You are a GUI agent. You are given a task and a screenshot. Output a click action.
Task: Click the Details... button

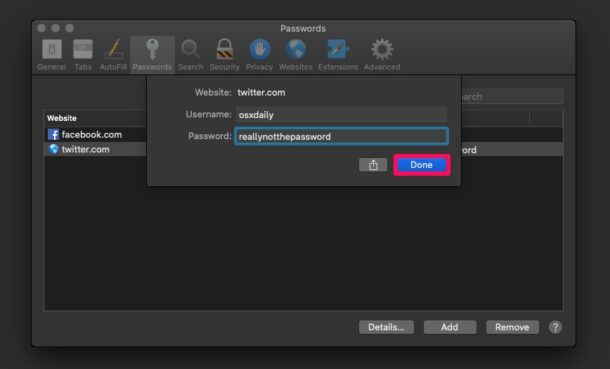point(386,327)
